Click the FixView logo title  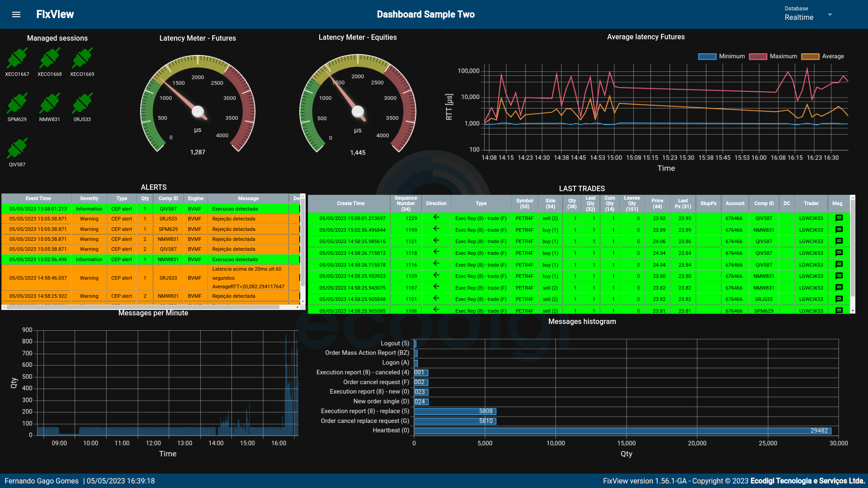click(55, 14)
